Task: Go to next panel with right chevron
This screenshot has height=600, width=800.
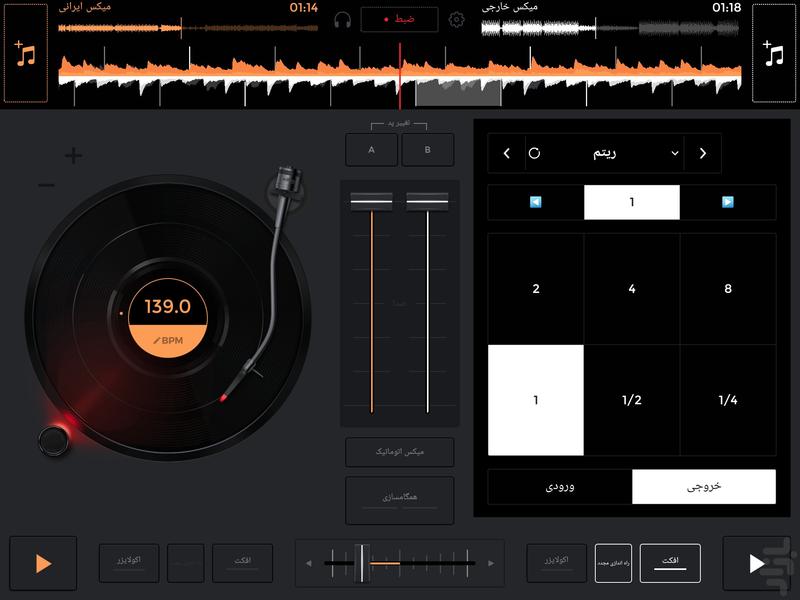Action: coord(702,153)
